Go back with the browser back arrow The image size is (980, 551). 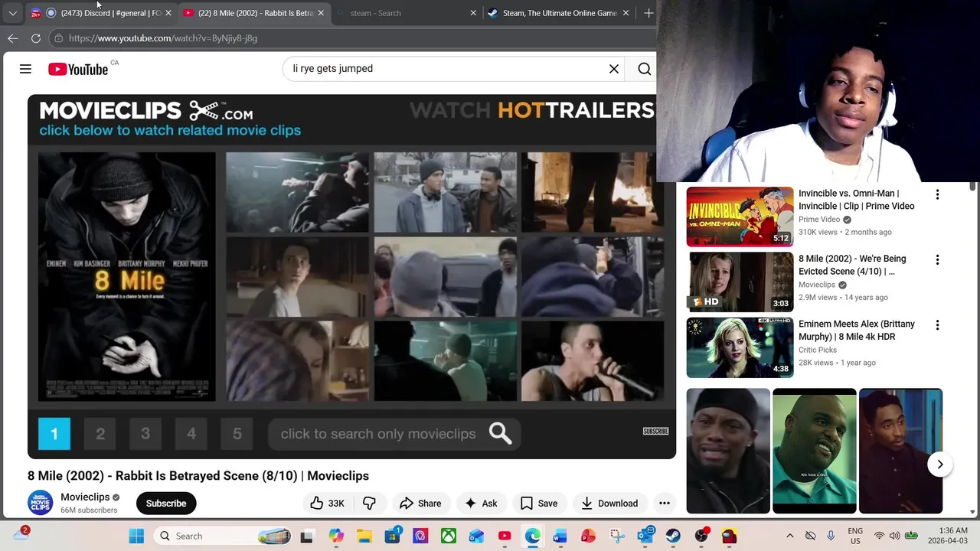click(12, 38)
